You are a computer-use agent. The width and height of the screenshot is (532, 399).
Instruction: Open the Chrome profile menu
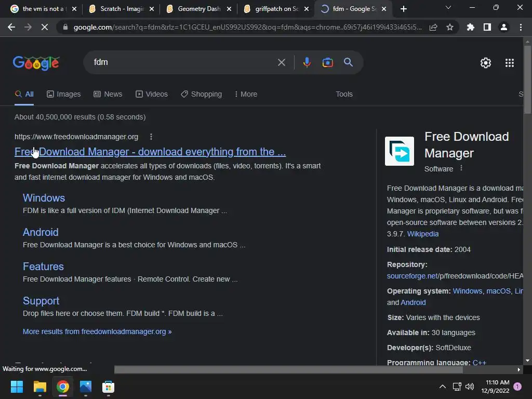504,27
